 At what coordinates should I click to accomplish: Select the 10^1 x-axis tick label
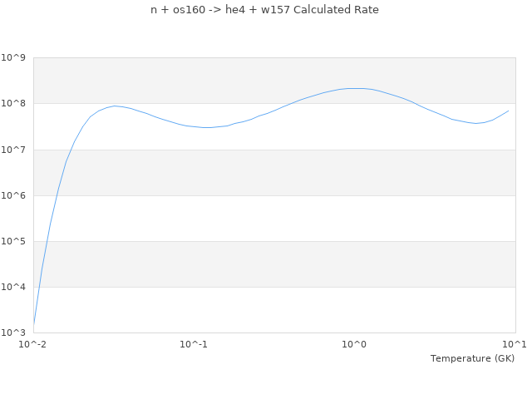click(515, 344)
